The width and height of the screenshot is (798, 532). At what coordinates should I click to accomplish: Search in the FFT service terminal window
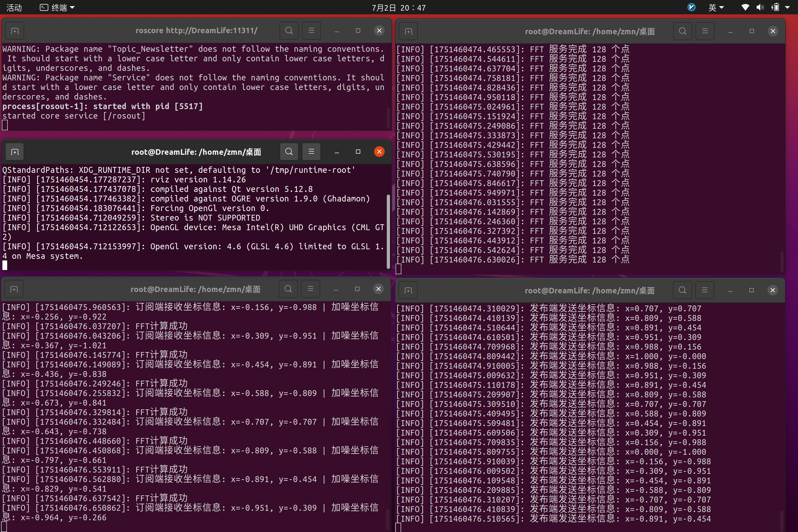(683, 31)
